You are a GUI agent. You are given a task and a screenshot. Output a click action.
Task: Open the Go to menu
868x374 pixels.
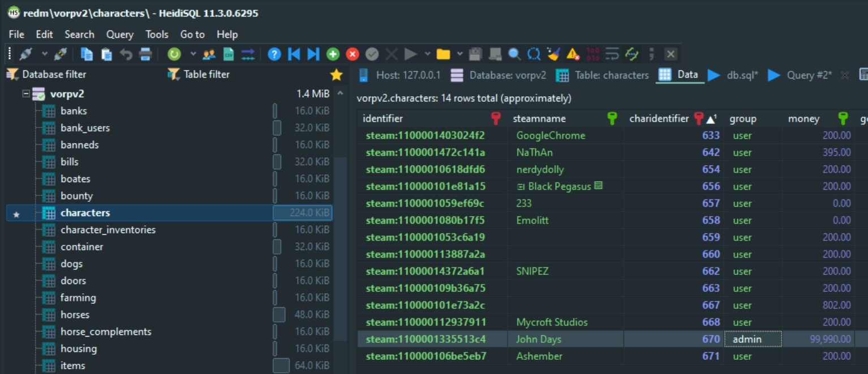click(192, 35)
